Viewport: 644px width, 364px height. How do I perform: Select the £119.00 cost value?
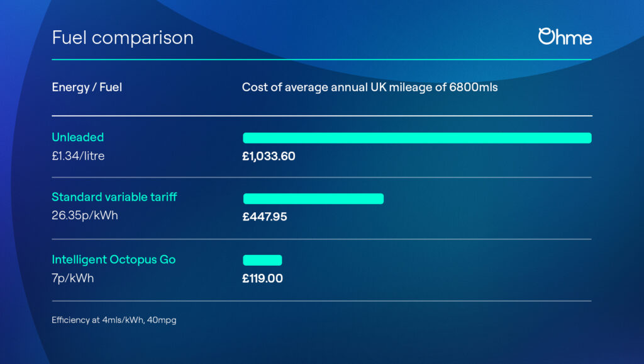(x=262, y=278)
